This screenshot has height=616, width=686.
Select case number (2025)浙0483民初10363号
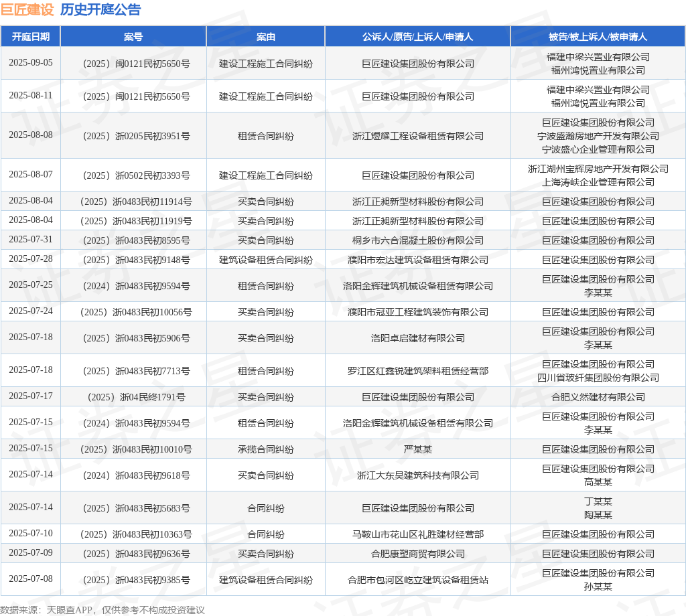[x=135, y=534]
